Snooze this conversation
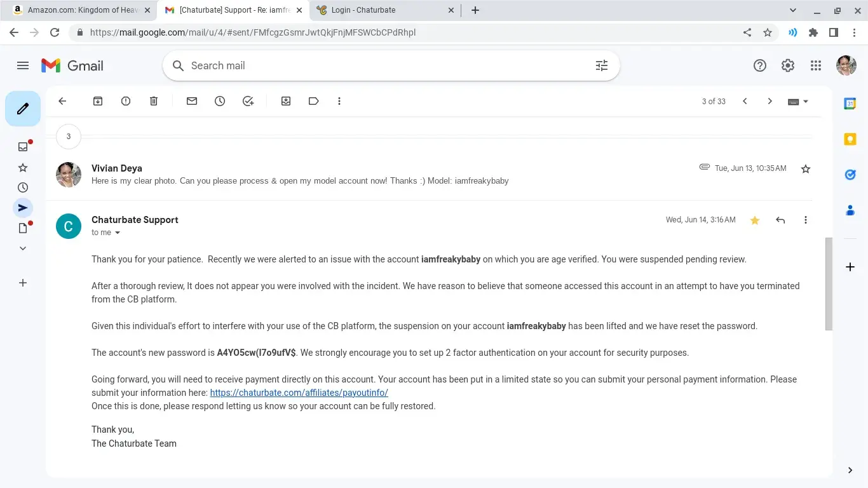 coord(220,101)
